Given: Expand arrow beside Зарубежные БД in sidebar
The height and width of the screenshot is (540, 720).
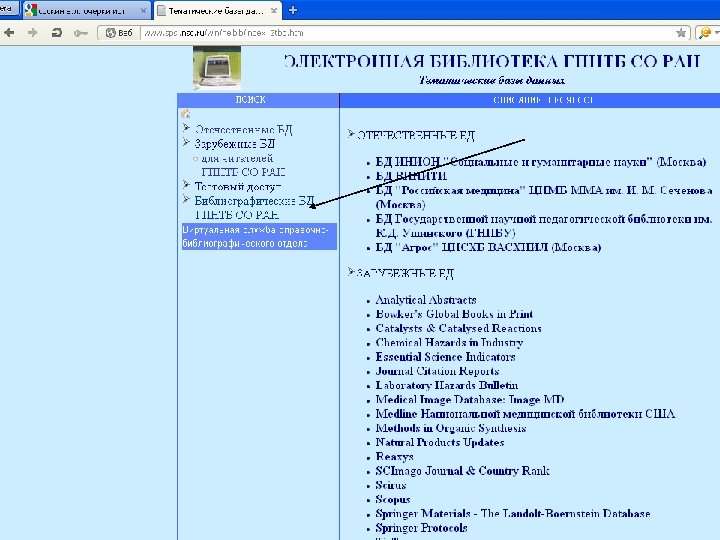Looking at the screenshot, I should tap(186, 142).
